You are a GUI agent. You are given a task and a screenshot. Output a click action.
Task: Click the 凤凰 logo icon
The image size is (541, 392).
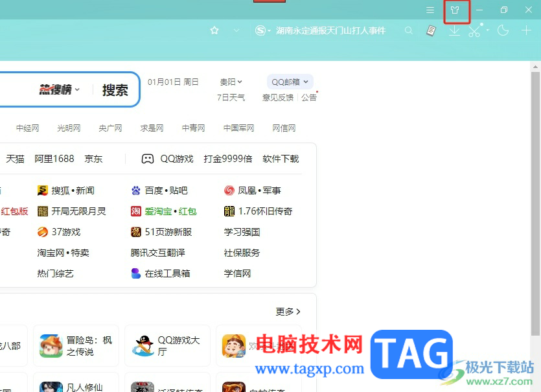pyautogui.click(x=229, y=190)
